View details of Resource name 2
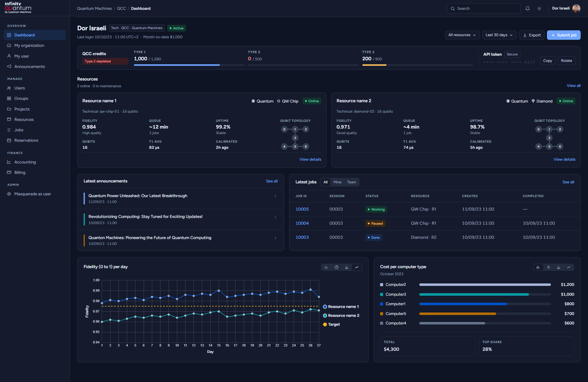Viewport: 588px width, 382px height. pyautogui.click(x=564, y=159)
